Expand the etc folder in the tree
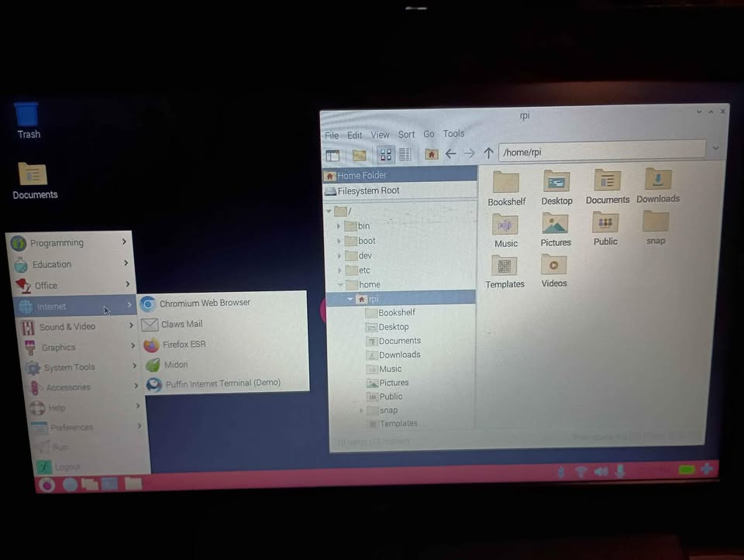The height and width of the screenshot is (560, 744). (x=339, y=270)
